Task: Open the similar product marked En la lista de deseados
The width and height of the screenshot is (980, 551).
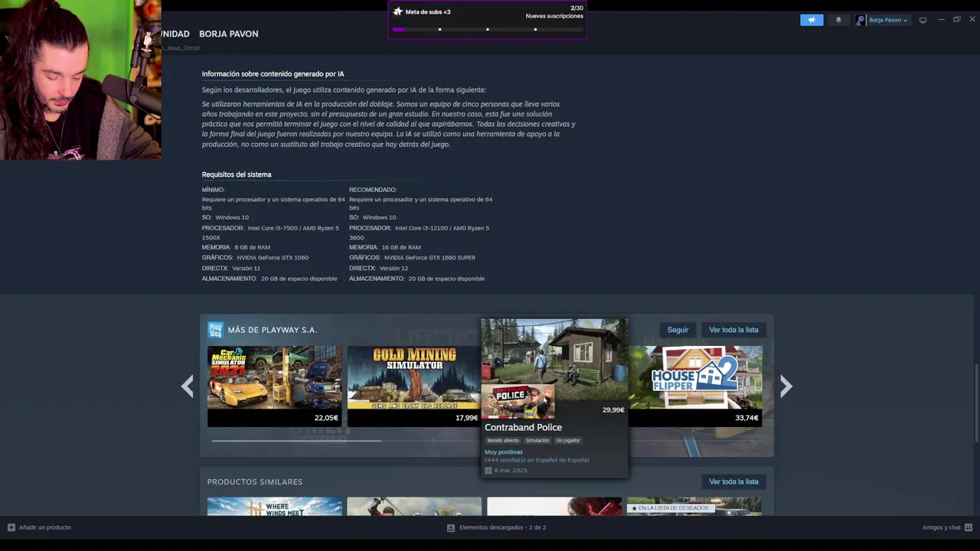Action: click(694, 506)
